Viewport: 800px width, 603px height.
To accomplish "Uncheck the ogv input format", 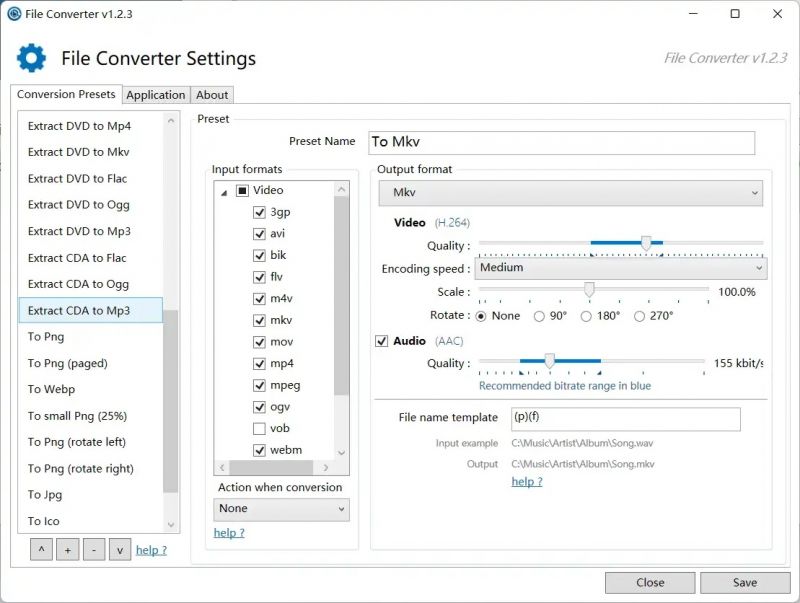I will coord(259,407).
